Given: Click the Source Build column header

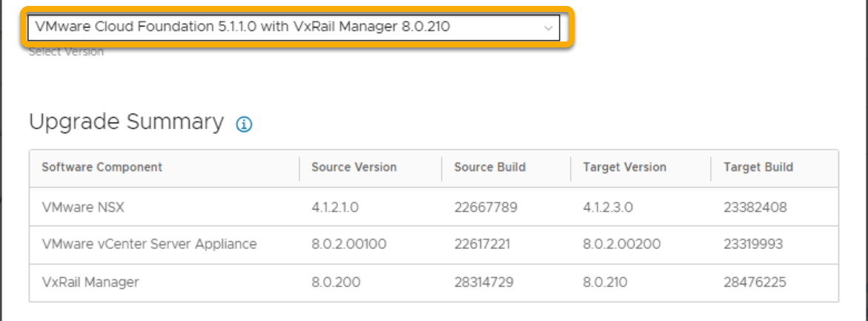Looking at the screenshot, I should (x=489, y=167).
